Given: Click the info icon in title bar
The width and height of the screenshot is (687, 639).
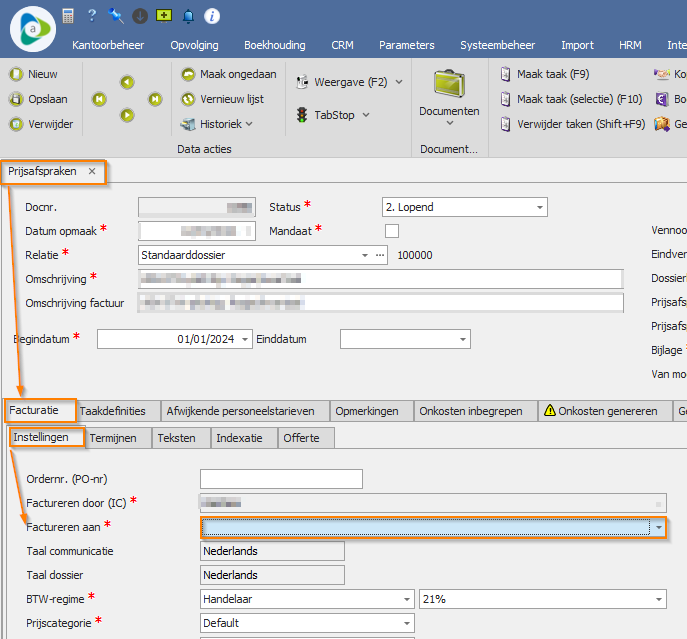Looking at the screenshot, I should 212,16.
